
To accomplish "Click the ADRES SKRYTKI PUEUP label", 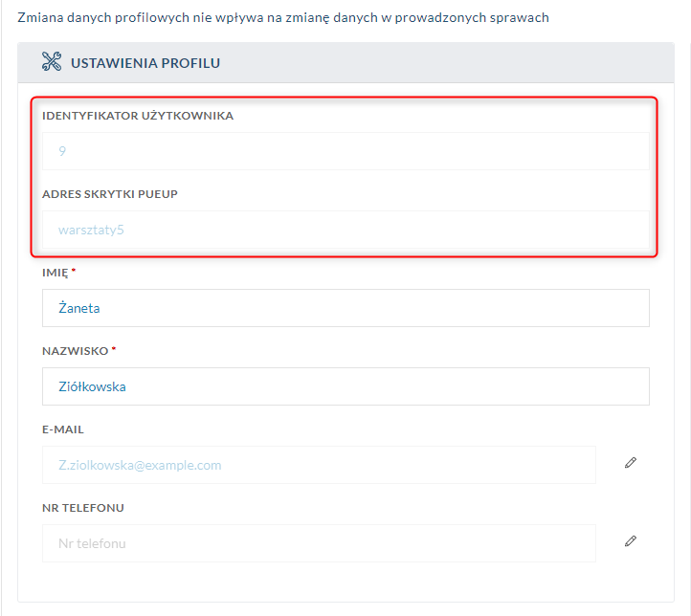I will [x=110, y=194].
